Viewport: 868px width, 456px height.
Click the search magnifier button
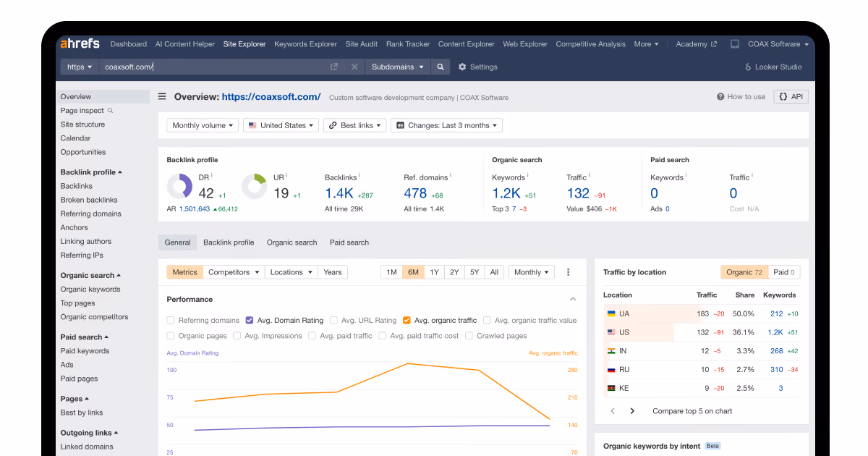click(440, 67)
